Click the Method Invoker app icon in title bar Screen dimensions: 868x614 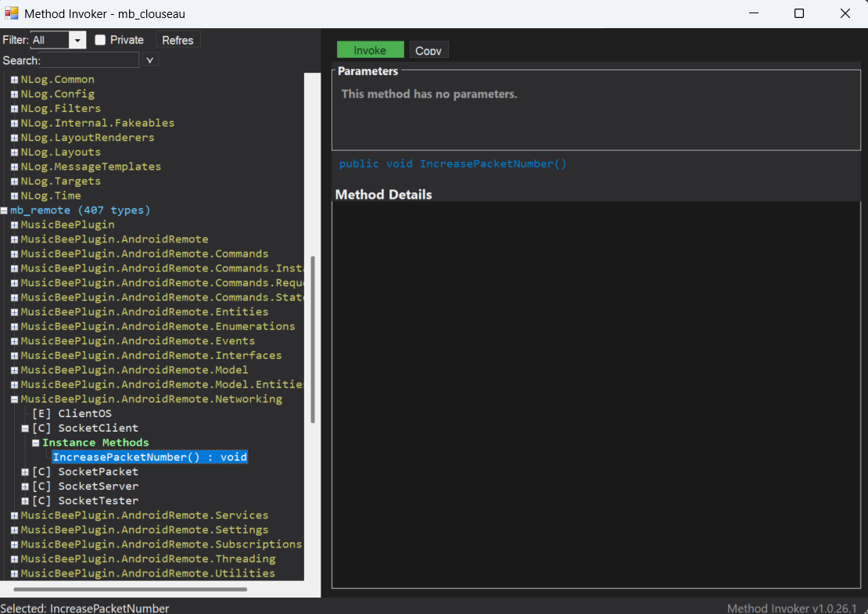[x=12, y=13]
